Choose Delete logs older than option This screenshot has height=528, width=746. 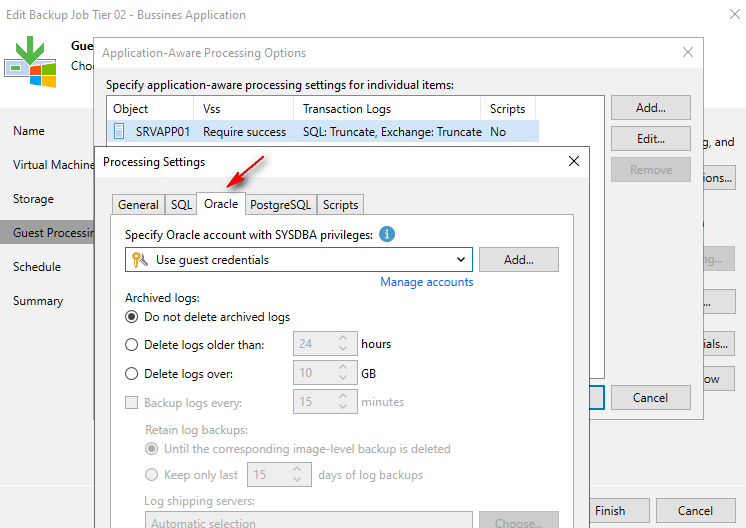pos(132,345)
